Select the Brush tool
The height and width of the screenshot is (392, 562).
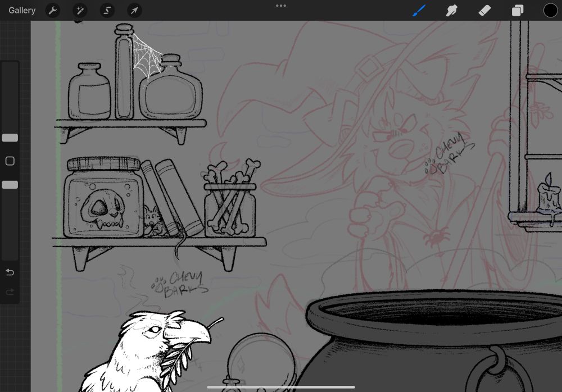pos(419,11)
